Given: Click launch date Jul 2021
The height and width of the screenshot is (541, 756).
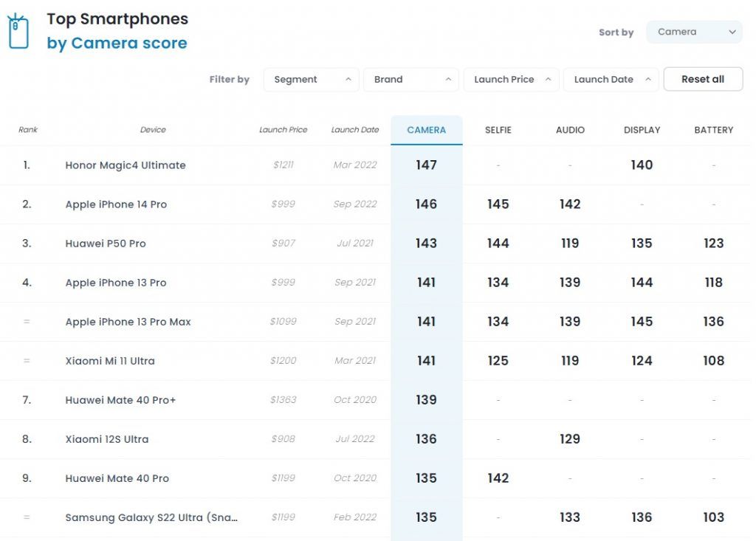Looking at the screenshot, I should coord(355,243).
